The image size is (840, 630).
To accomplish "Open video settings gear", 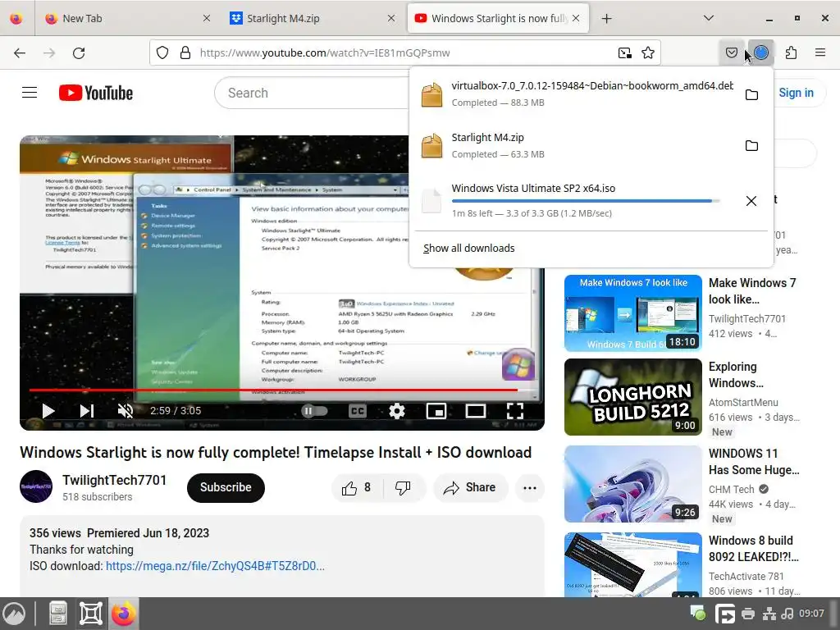I will 396,411.
